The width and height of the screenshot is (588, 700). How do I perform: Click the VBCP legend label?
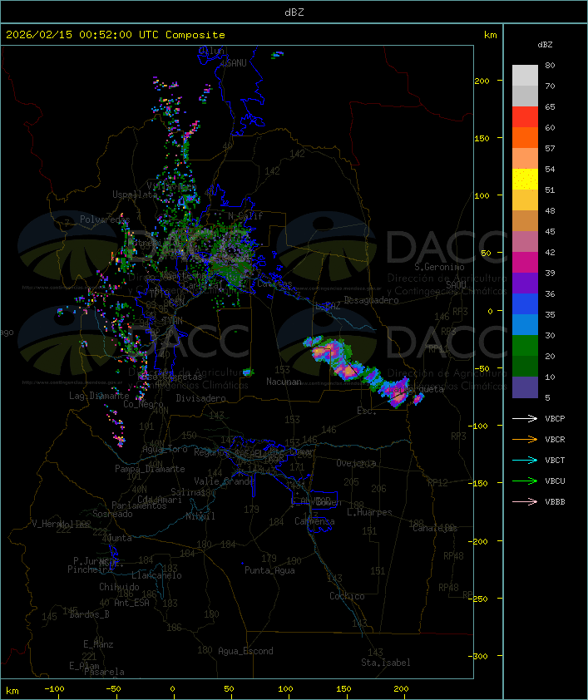pos(555,419)
